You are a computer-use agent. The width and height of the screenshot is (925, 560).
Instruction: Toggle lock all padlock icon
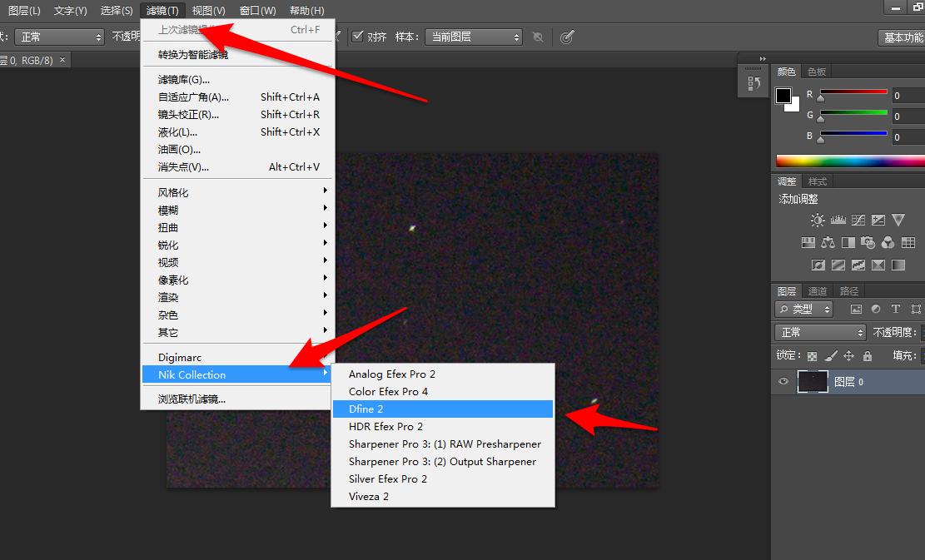(x=868, y=356)
